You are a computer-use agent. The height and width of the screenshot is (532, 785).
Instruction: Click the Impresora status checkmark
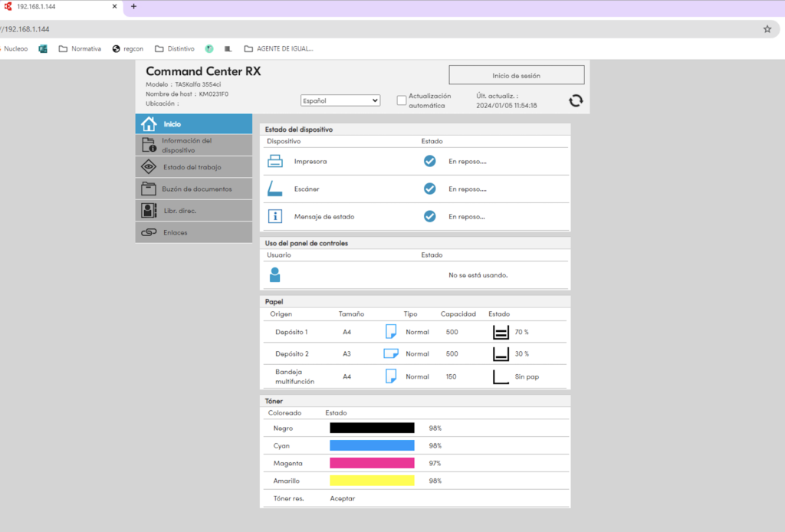coord(430,162)
